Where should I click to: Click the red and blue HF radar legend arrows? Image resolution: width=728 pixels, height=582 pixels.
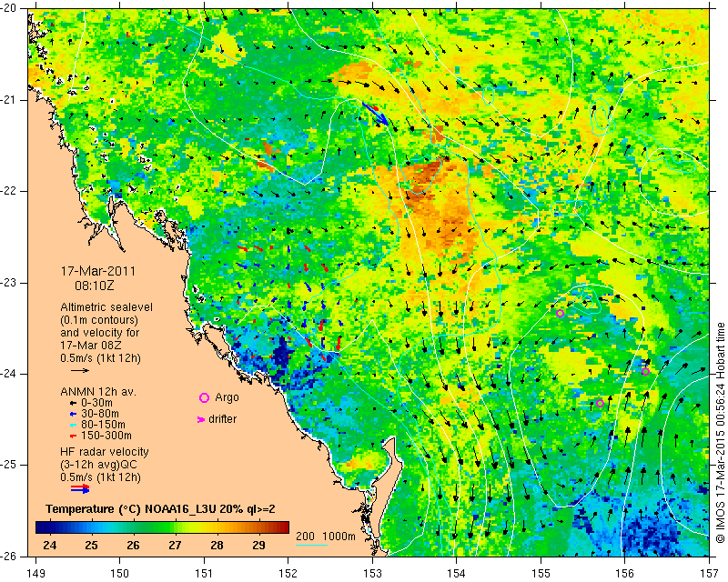coord(80,488)
